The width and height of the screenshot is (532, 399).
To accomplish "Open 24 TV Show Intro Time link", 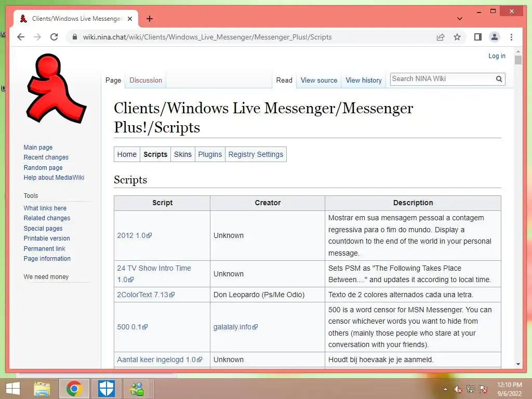I will (x=154, y=274).
